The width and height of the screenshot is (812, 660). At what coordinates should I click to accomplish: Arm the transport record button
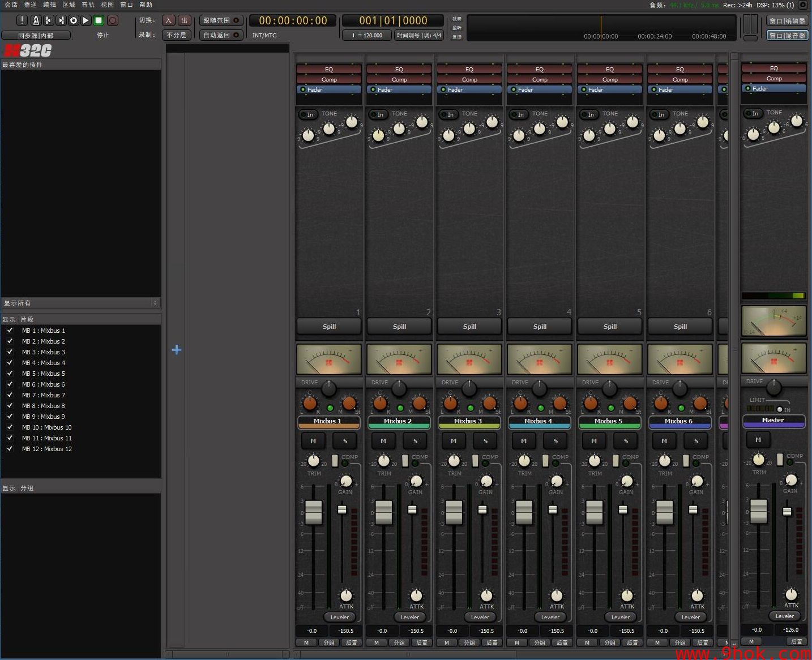113,20
